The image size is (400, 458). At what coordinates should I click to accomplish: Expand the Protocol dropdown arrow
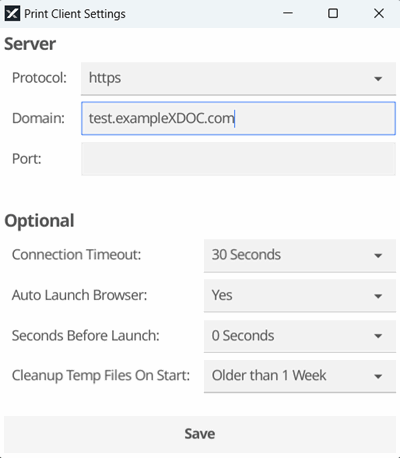[378, 79]
